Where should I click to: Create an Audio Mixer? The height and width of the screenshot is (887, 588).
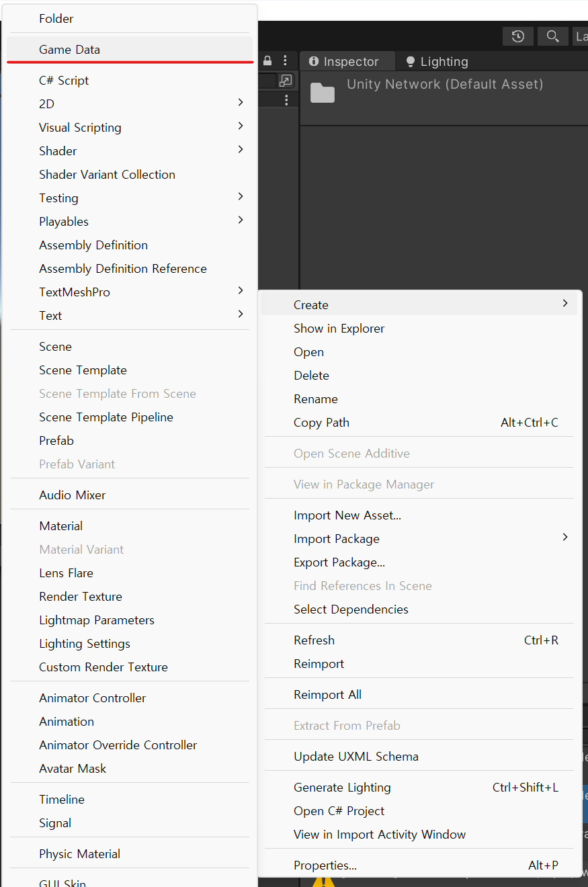coord(130,495)
